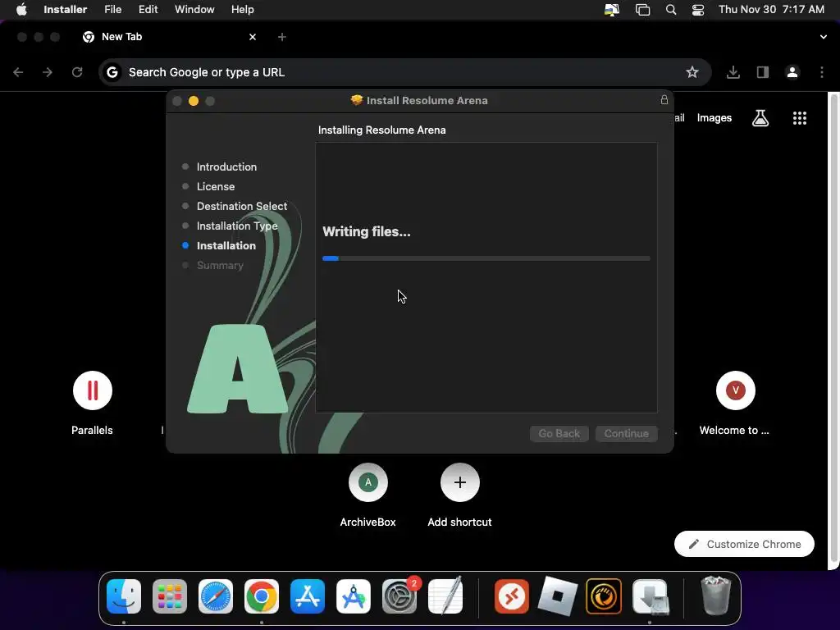This screenshot has height=630, width=840.
Task: Click the lock icon in installer title bar
Action: click(x=664, y=99)
